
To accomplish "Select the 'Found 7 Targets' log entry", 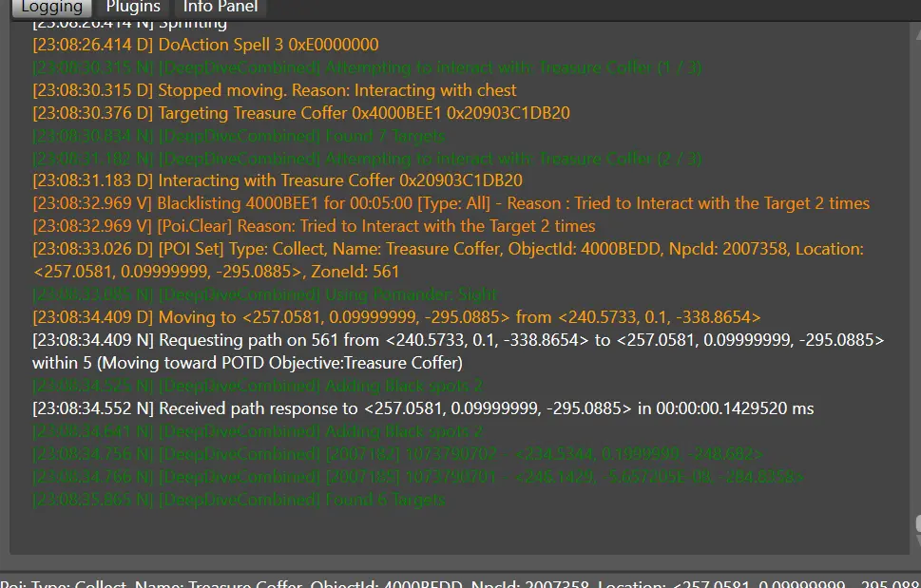I will (x=239, y=136).
